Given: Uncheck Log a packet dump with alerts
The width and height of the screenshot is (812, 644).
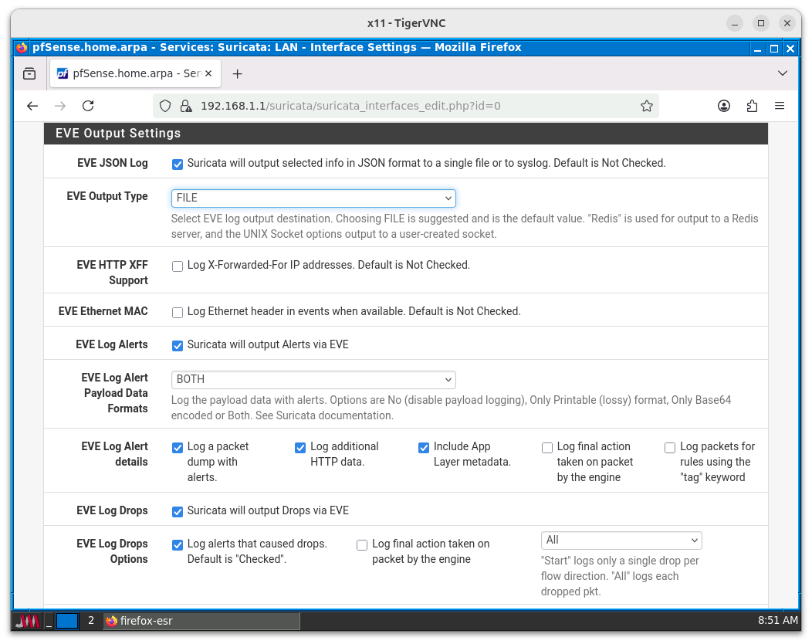Looking at the screenshot, I should (178, 448).
